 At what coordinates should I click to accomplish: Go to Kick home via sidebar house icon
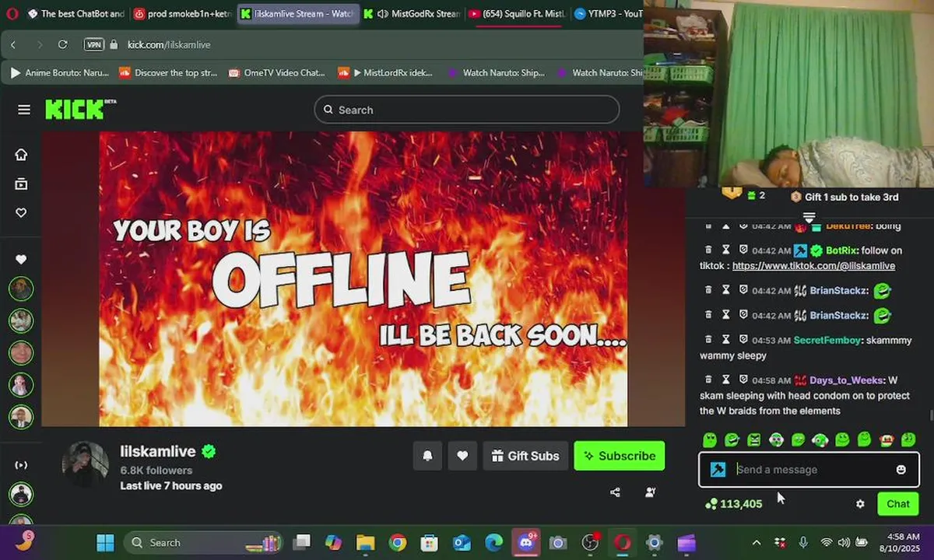(21, 154)
